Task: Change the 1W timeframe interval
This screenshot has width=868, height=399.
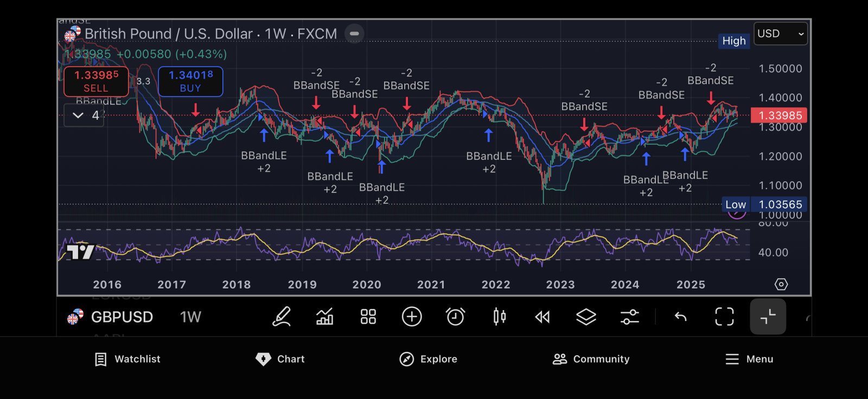Action: [x=190, y=317]
